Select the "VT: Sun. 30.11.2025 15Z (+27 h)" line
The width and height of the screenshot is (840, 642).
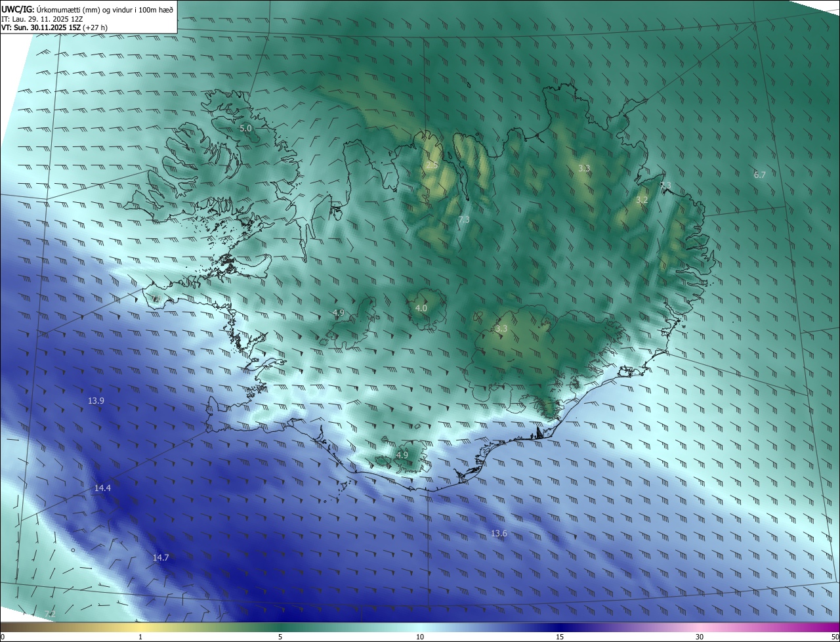54,28
